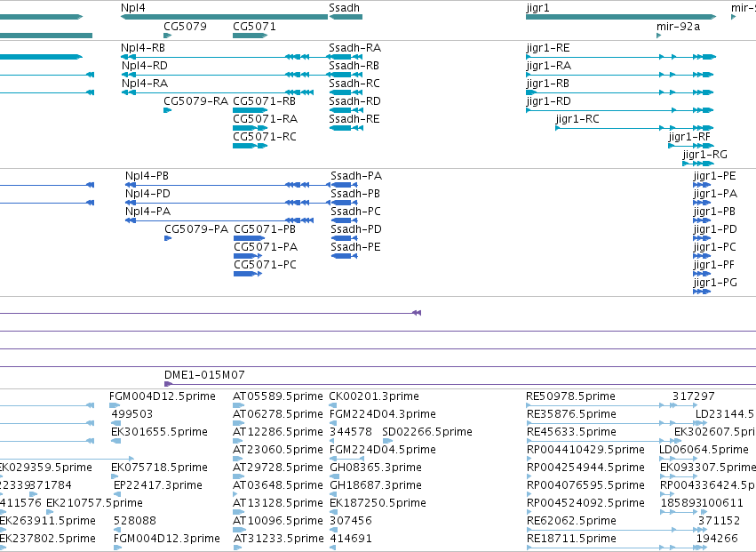Select the EK301655.5prime EST label

[160, 432]
